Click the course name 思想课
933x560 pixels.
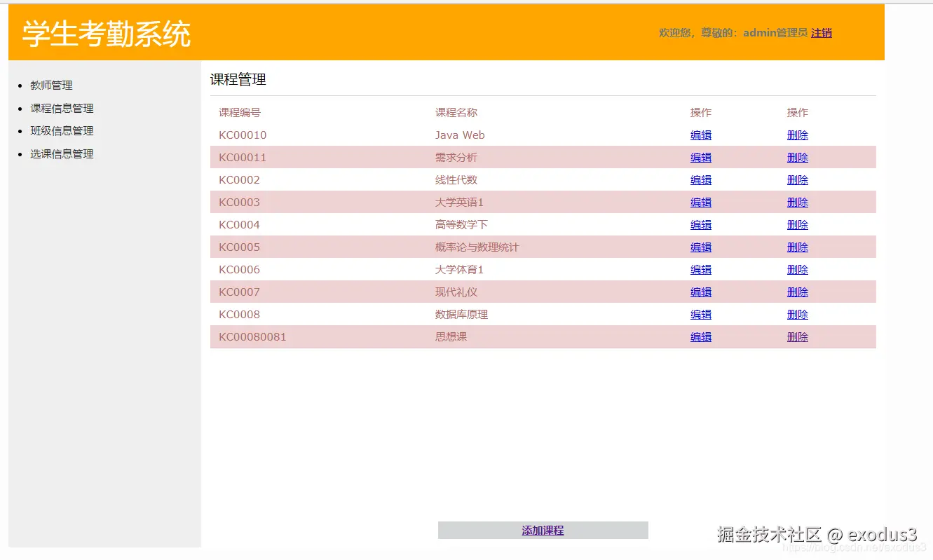point(451,337)
